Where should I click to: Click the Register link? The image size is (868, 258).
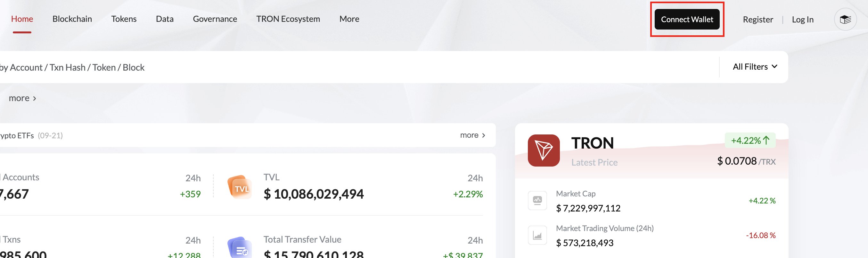click(x=758, y=20)
